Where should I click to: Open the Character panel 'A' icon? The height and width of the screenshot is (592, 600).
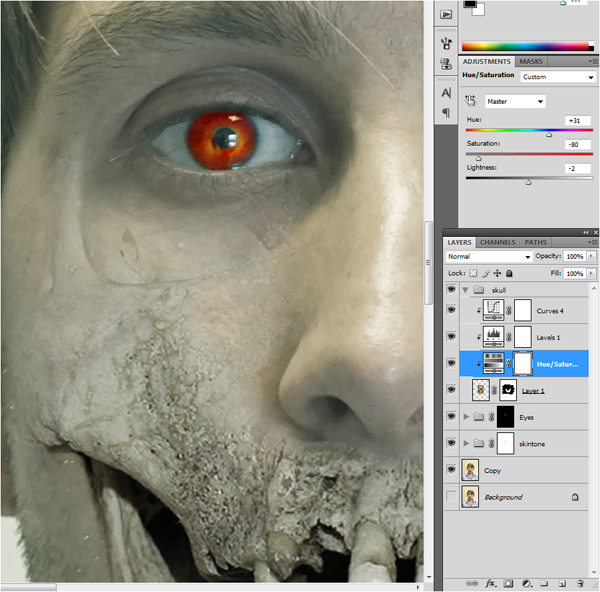[x=446, y=93]
